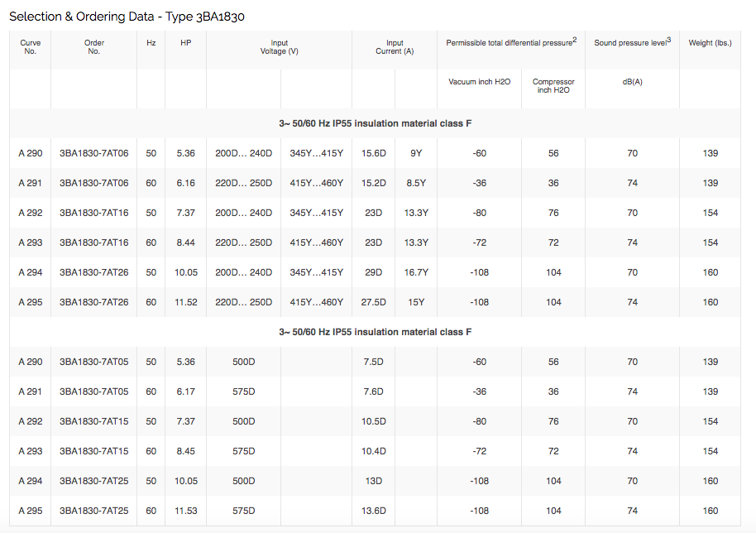Image resolution: width=756 pixels, height=533 pixels.
Task: Select the 'dB(A)' subheader cell
Action: point(633,82)
